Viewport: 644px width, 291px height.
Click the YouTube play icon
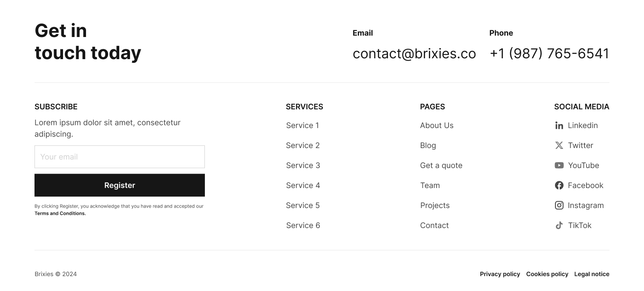[x=559, y=165]
